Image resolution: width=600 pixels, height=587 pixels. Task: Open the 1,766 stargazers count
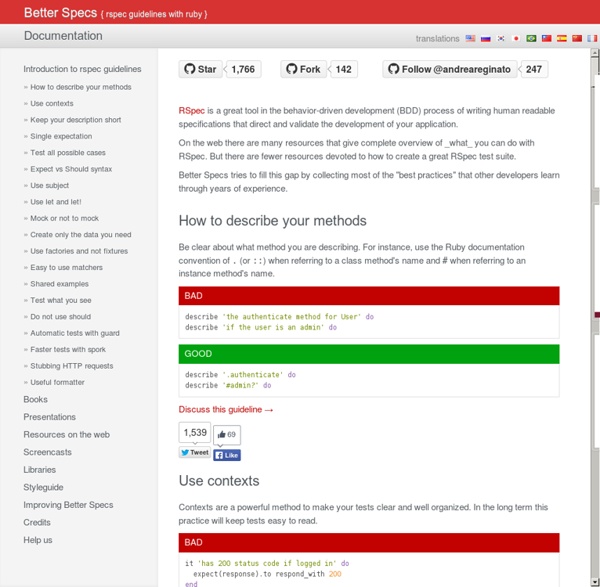243,69
